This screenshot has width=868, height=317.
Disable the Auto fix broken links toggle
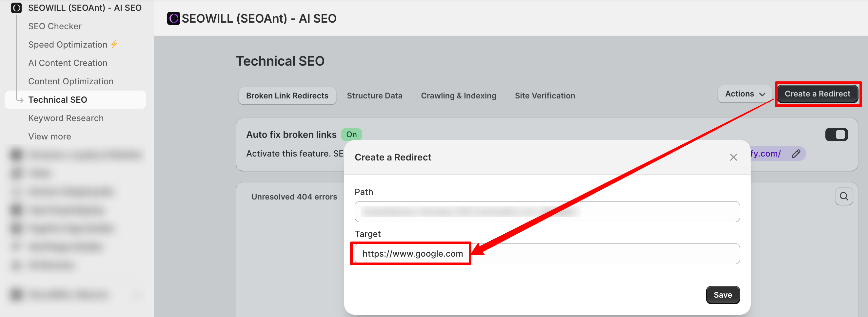click(836, 135)
